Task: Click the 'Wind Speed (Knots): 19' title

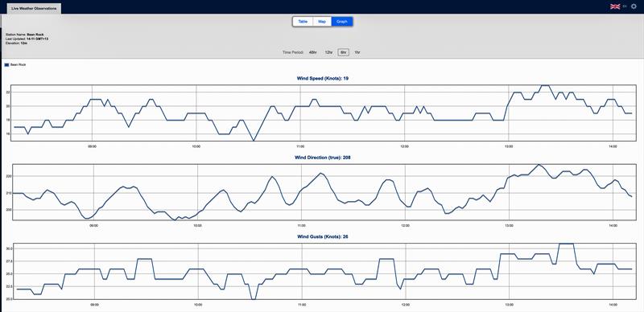Action: 323,78
